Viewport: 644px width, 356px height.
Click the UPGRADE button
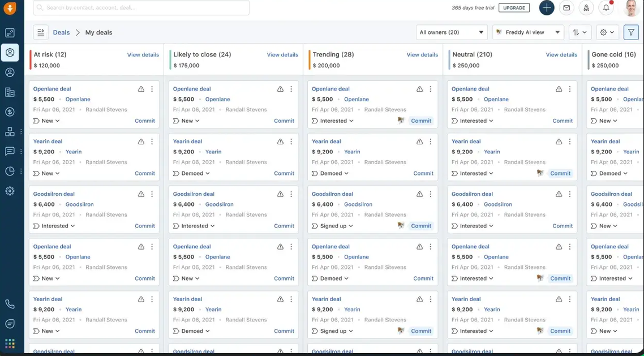(x=514, y=8)
